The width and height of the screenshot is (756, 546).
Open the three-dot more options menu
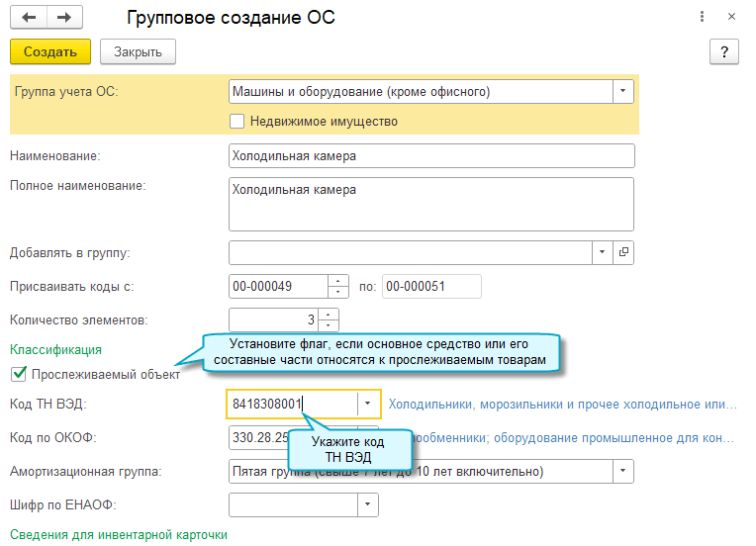[x=702, y=18]
